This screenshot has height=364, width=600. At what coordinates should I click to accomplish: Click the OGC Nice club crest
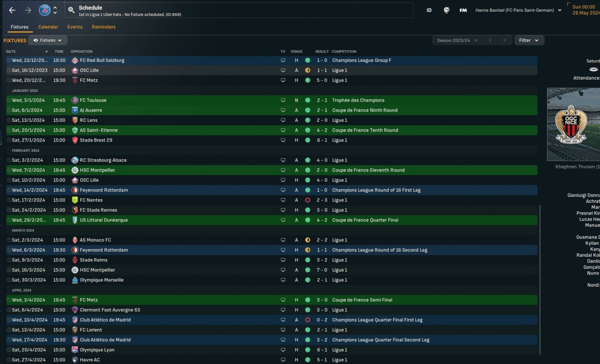(570, 124)
